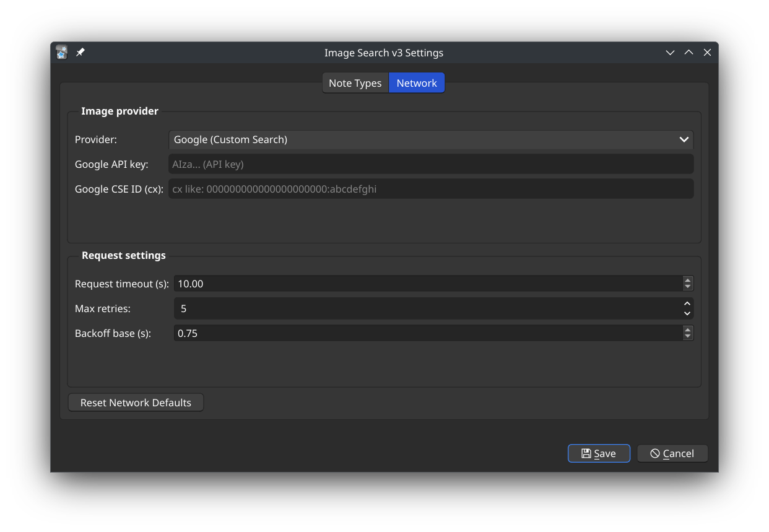Image resolution: width=769 pixels, height=532 pixels.
Task: Switch to the Note Types tab
Action: pos(355,83)
